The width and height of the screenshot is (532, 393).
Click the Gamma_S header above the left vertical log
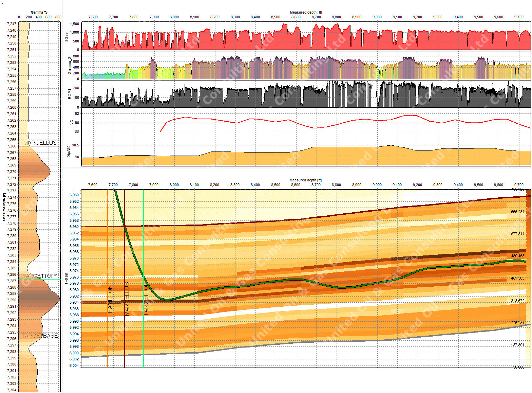pos(39,12)
